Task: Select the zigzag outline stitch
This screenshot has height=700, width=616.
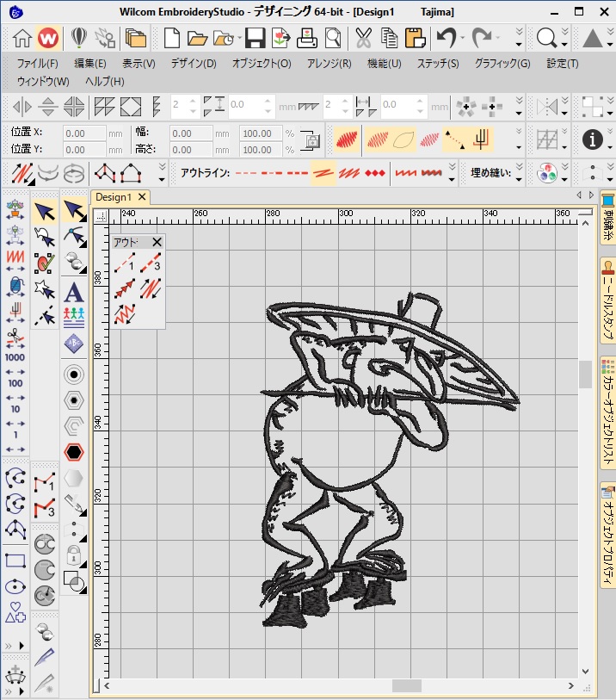Action: (323, 173)
